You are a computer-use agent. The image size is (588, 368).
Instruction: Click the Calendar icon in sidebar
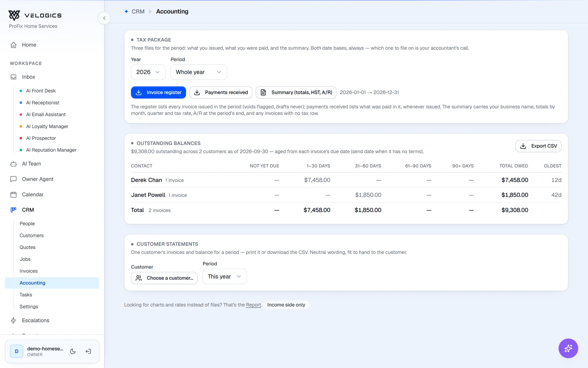point(13,194)
